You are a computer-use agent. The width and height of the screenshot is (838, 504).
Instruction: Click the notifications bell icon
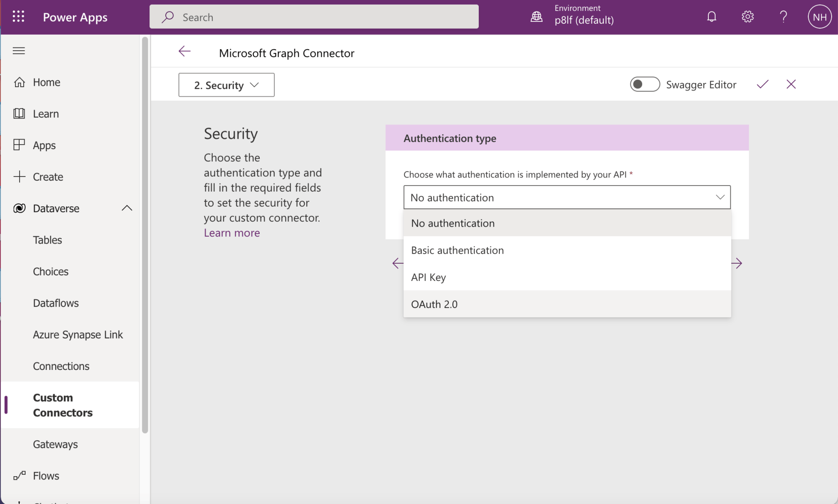tap(712, 17)
